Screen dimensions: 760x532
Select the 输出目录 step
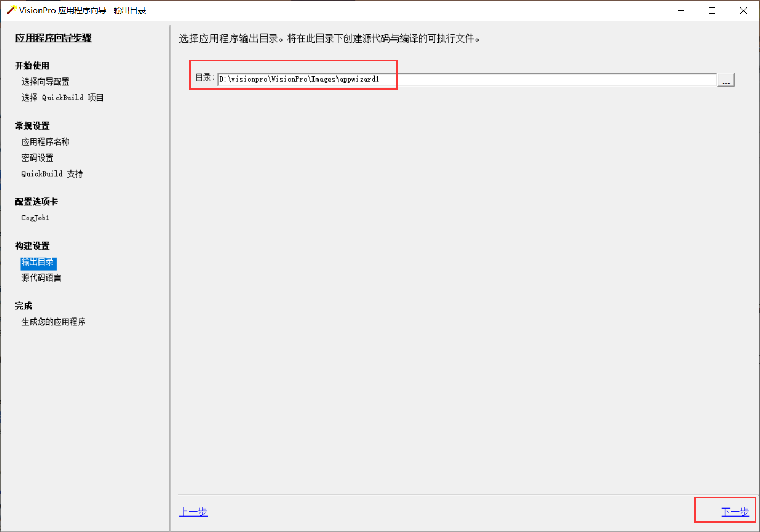38,263
